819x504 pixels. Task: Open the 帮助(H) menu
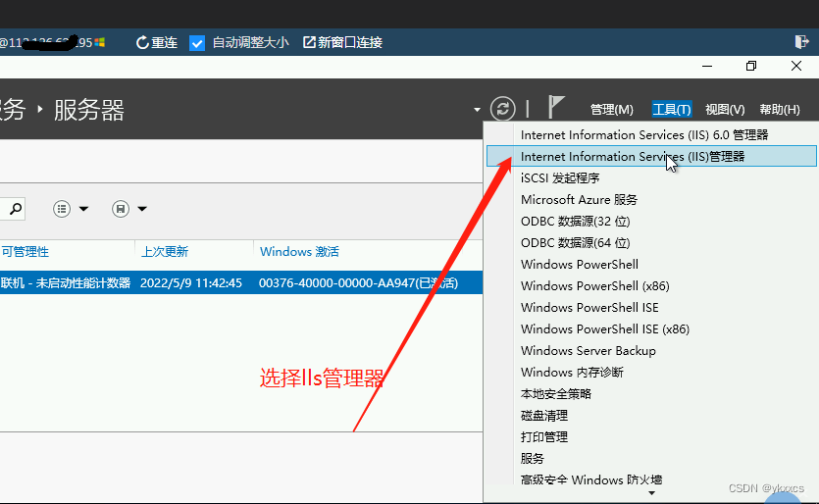pos(780,109)
